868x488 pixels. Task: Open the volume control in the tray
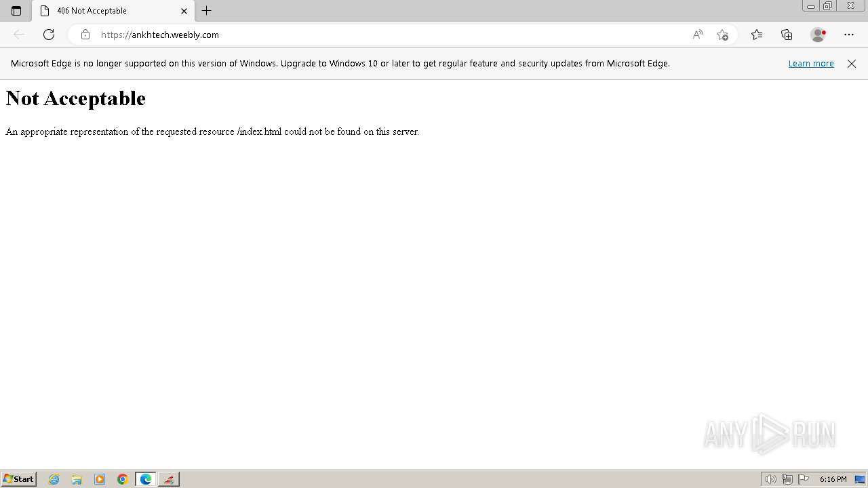click(770, 479)
